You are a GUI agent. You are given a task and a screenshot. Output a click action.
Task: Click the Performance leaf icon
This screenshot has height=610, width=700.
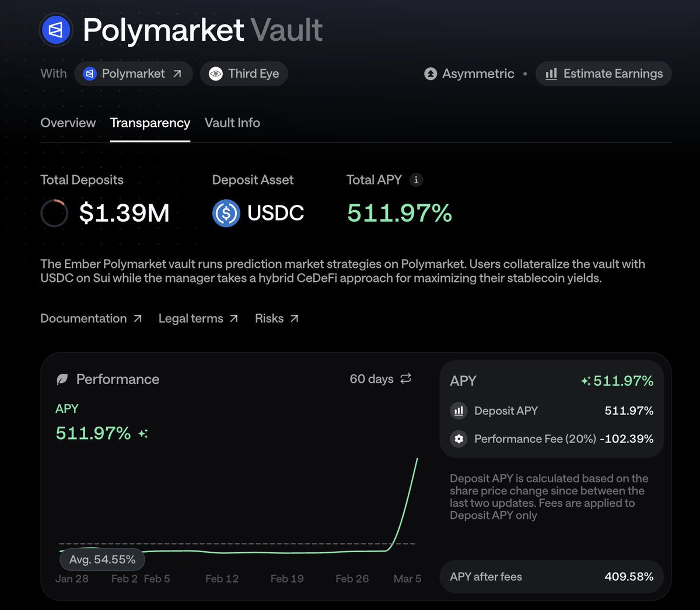click(x=62, y=379)
